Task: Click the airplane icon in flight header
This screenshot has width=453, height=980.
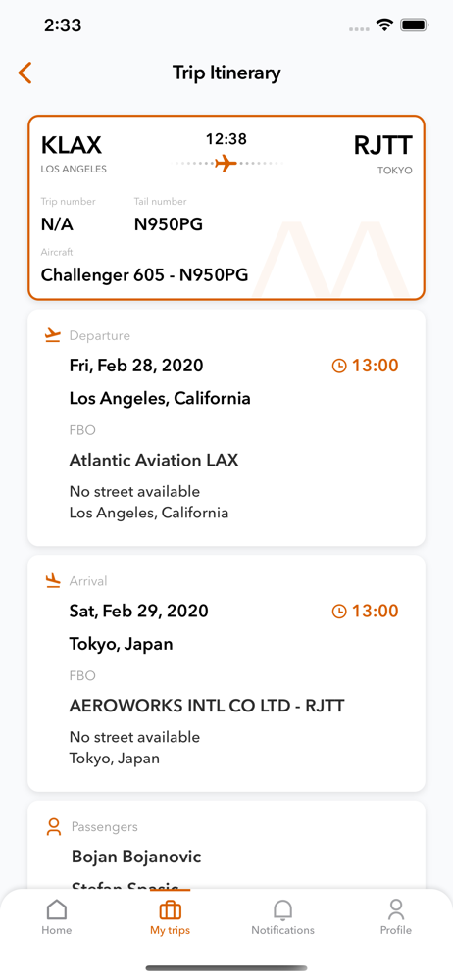Action: (226, 164)
